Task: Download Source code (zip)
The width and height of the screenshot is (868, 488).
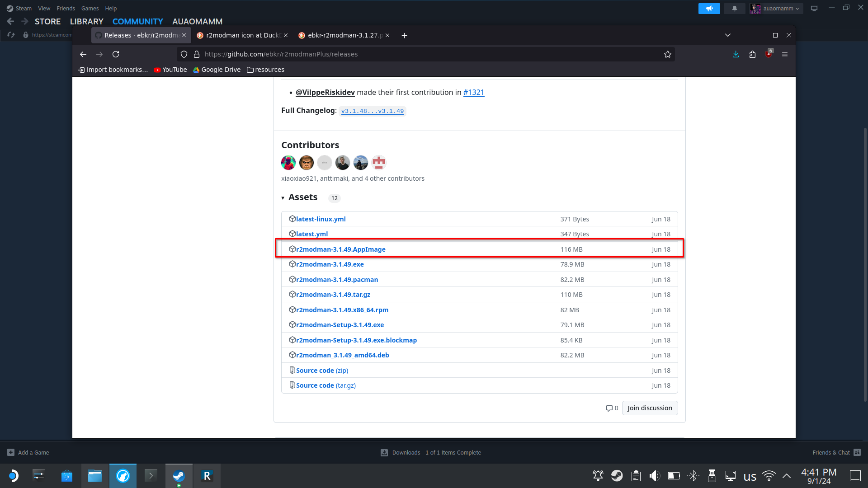Action: 322,371
